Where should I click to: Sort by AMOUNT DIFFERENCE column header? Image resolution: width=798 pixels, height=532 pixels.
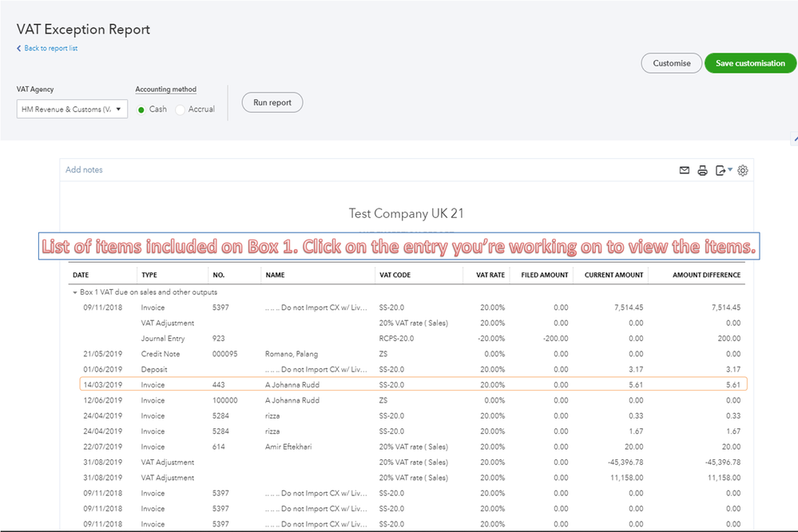click(x=706, y=275)
